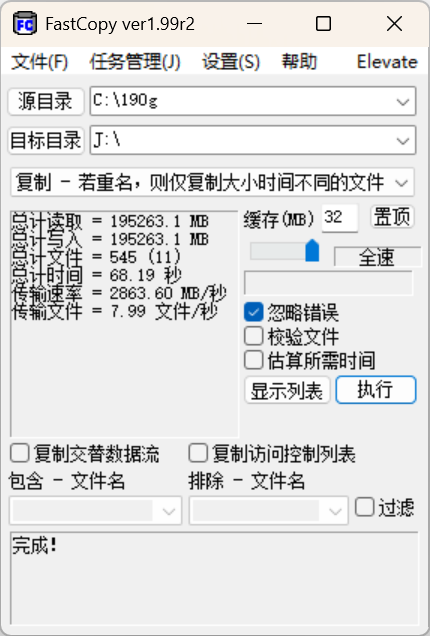Enable the 校验文件 checkbox
This screenshot has width=430, height=636.
pos(254,336)
